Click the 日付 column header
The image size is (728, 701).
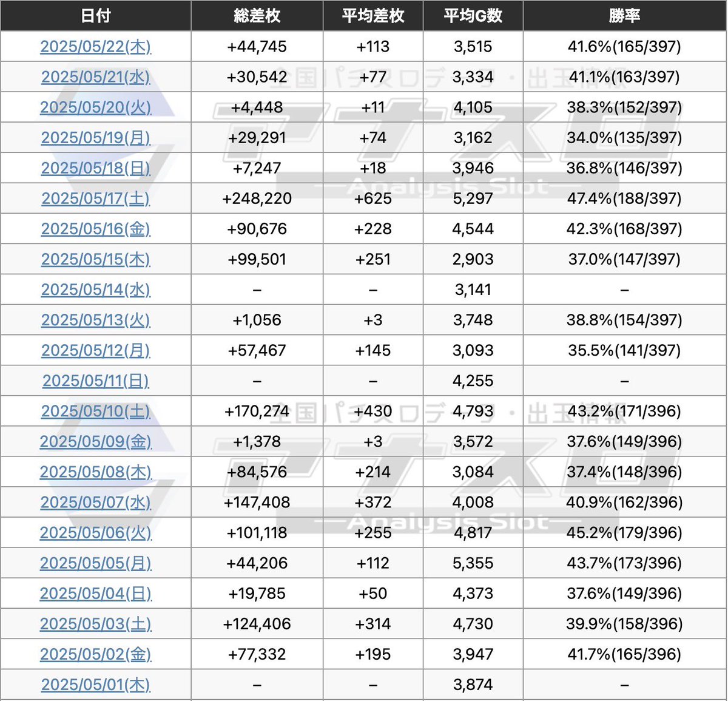click(96, 16)
